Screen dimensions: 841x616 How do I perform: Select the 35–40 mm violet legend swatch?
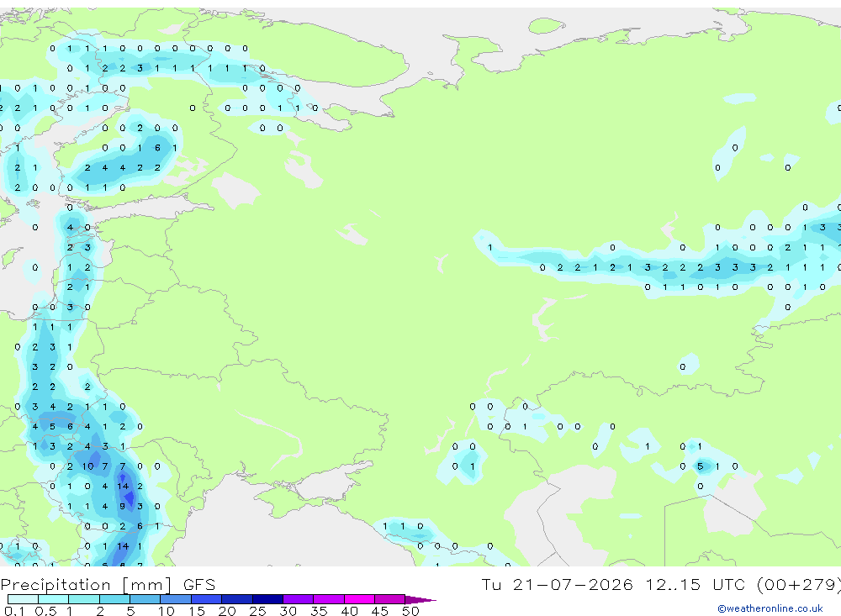[329, 599]
